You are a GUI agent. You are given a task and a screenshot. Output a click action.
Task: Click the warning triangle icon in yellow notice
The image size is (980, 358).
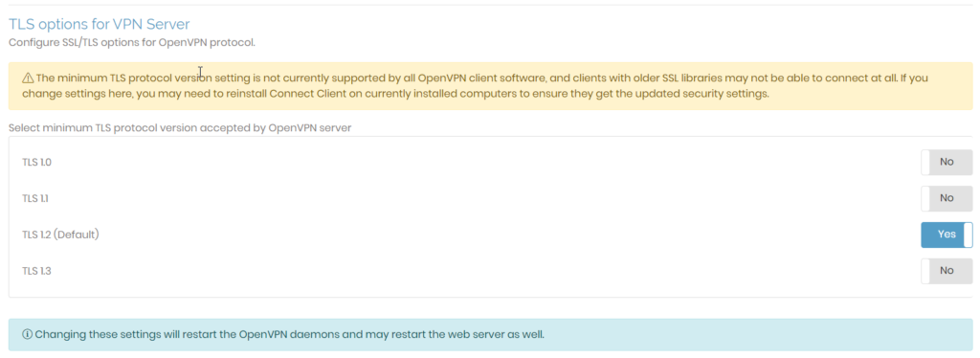pyautogui.click(x=28, y=78)
